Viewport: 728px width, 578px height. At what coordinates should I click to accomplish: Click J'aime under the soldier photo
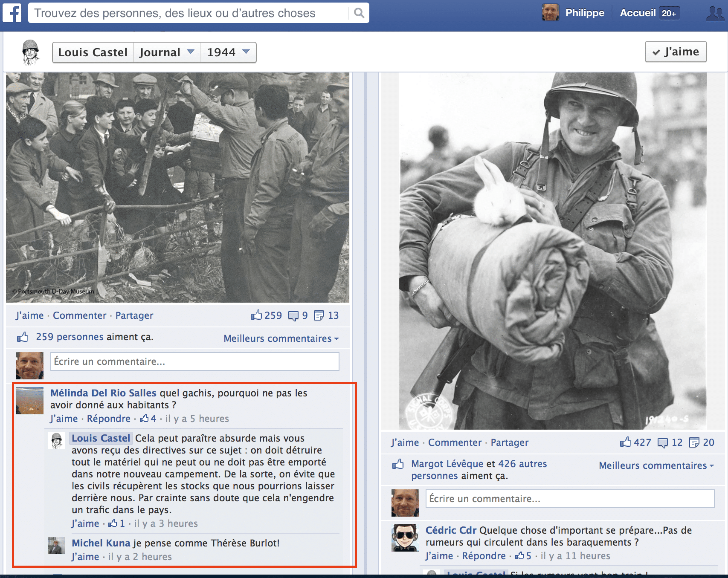click(405, 442)
